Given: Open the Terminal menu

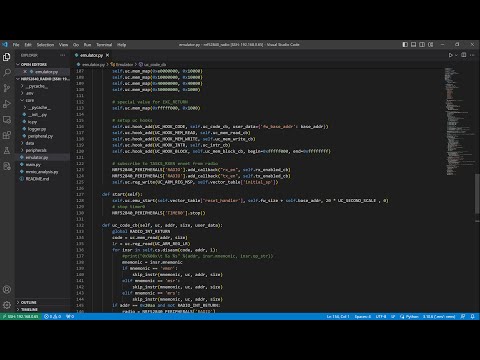Looking at the screenshot, I should click(x=104, y=45).
